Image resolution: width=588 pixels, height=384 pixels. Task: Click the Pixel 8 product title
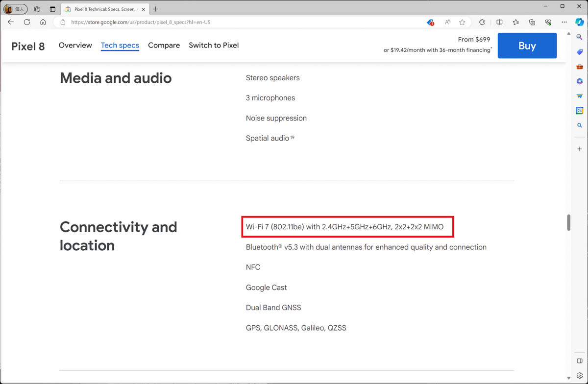[28, 46]
